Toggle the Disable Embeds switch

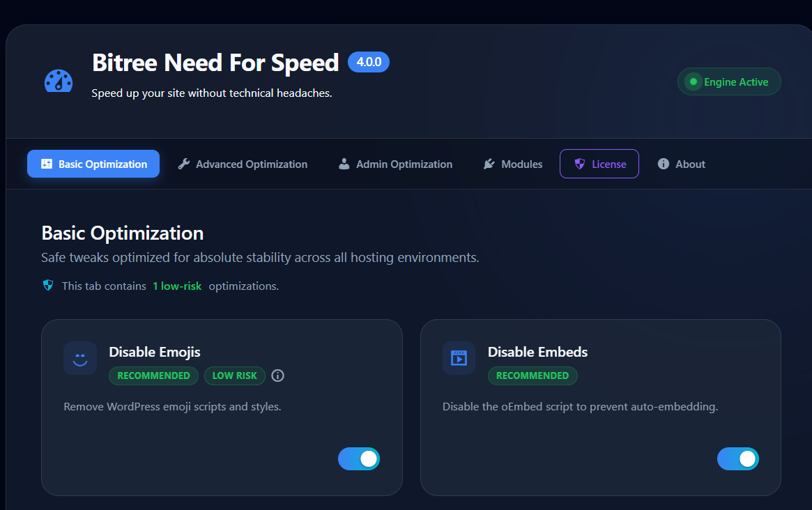[x=738, y=458]
